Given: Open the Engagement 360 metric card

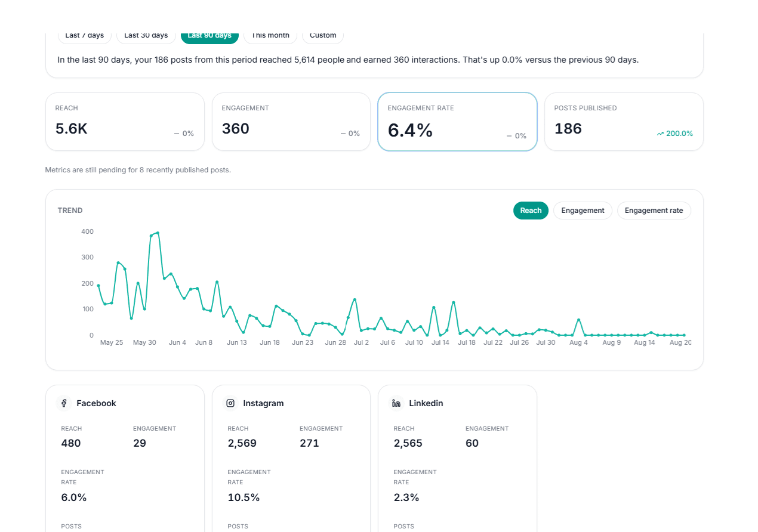Looking at the screenshot, I should 291,122.
